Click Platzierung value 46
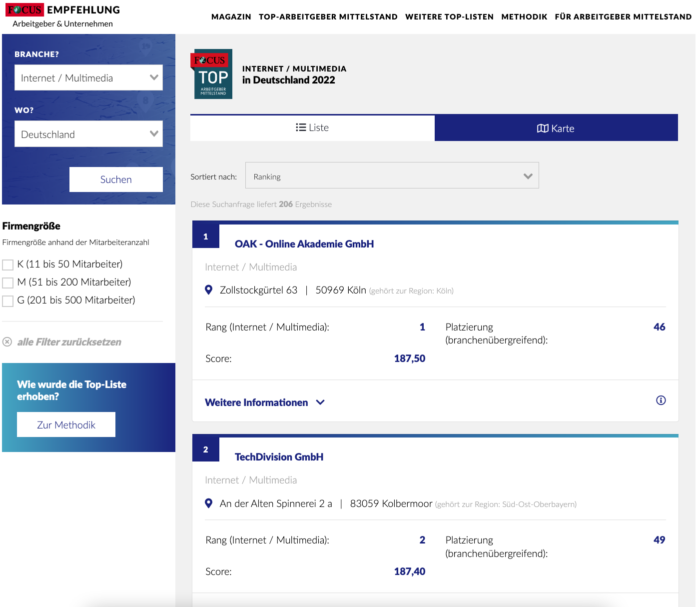Screen dimensions: 700x607 [660, 327]
